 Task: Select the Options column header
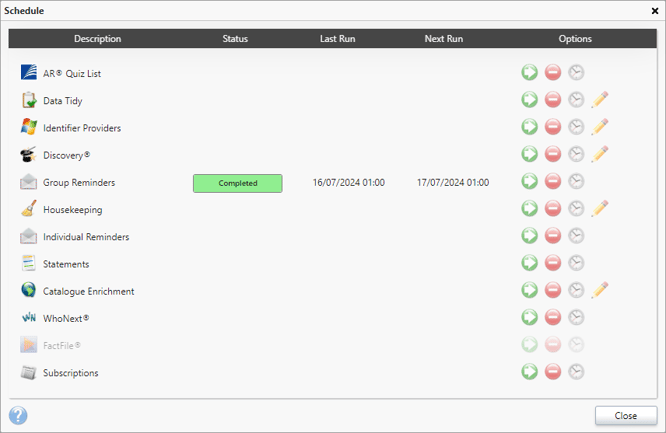coord(575,39)
